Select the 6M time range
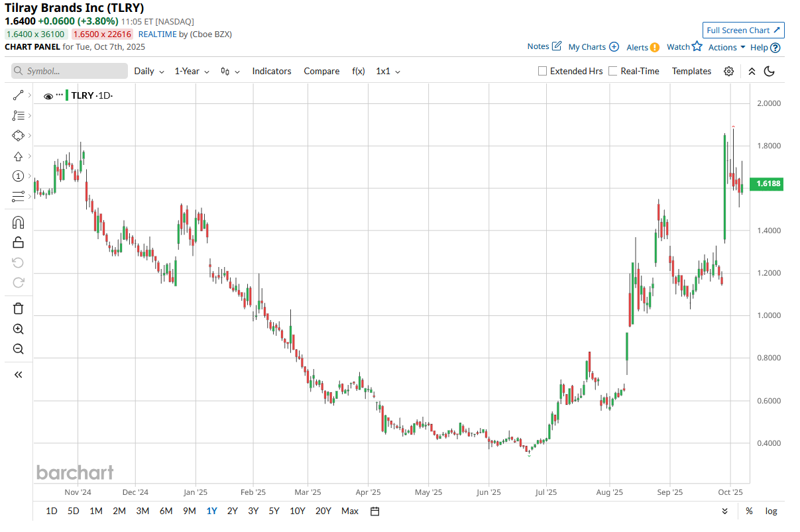 [x=166, y=511]
